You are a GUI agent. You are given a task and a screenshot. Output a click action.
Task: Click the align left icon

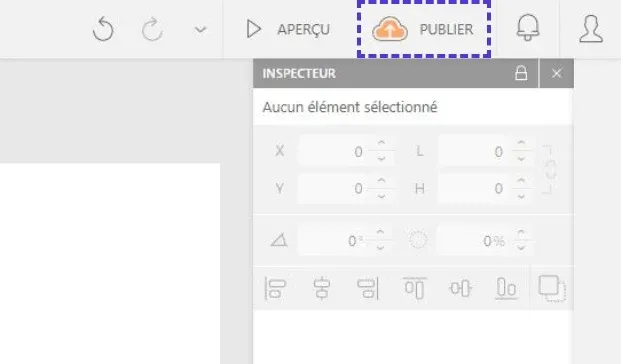click(275, 288)
